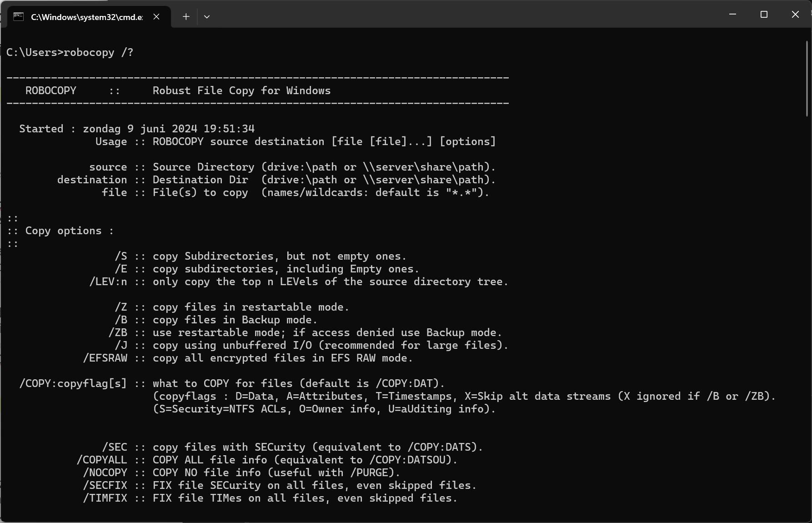Expand the new tab profile dropdown
The image size is (812, 523).
pyautogui.click(x=207, y=17)
